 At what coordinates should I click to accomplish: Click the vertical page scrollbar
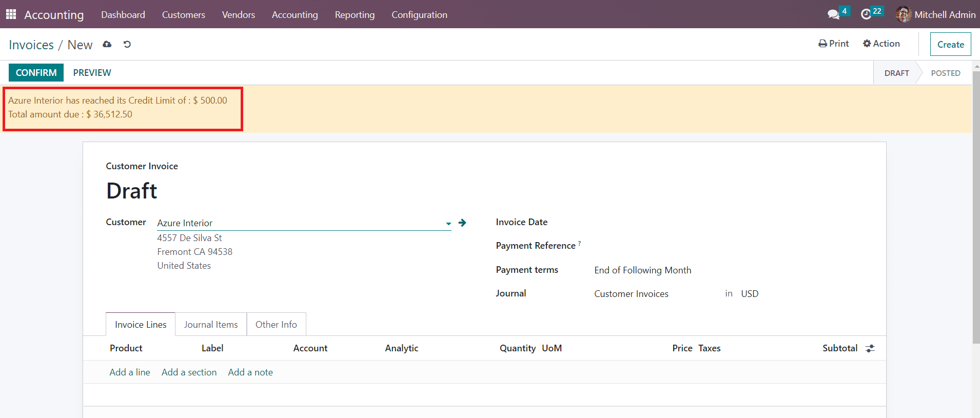pos(976,205)
